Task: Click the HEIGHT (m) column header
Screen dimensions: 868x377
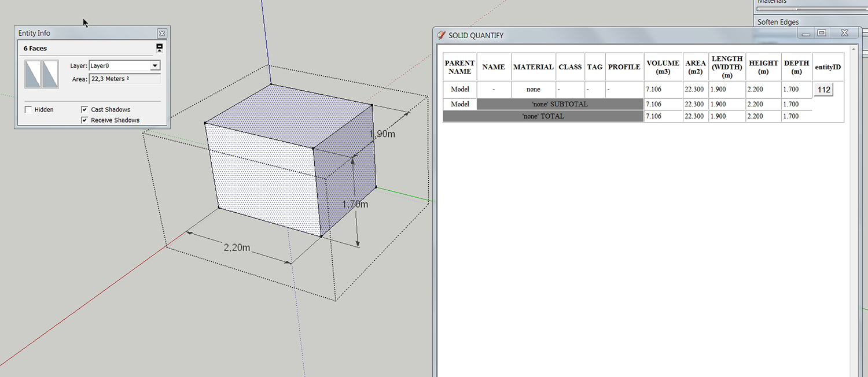Action: pos(764,67)
